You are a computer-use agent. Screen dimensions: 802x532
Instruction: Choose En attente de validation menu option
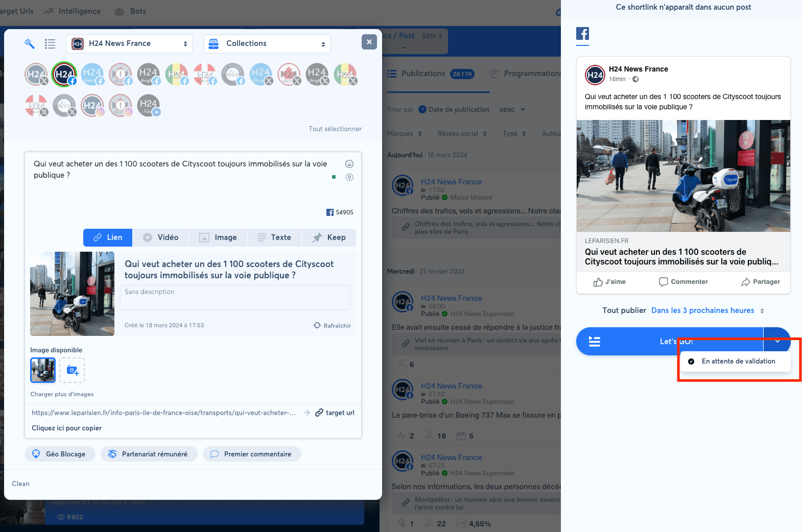[736, 361]
